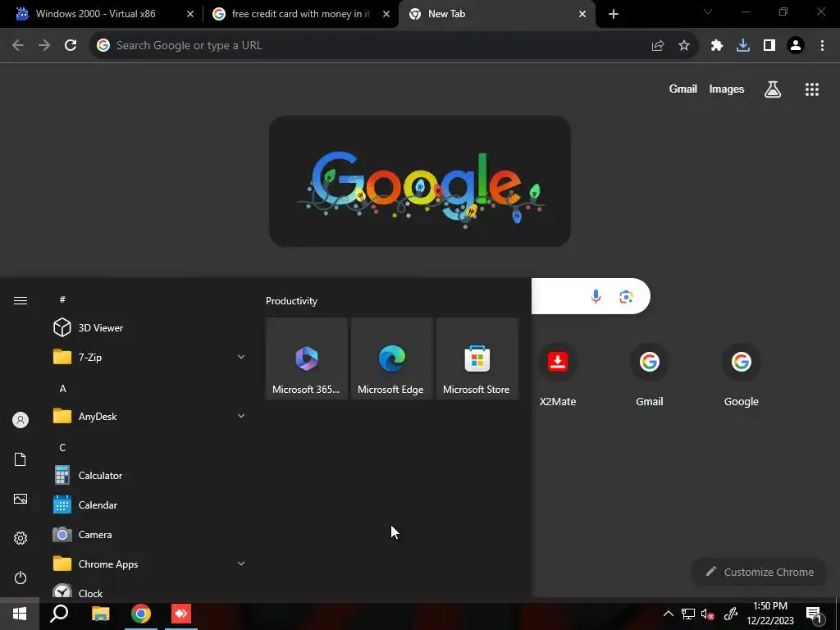This screenshot has width=840, height=630.
Task: Switch to Windows 2000 - Virtual x86 tab
Action: (102, 14)
